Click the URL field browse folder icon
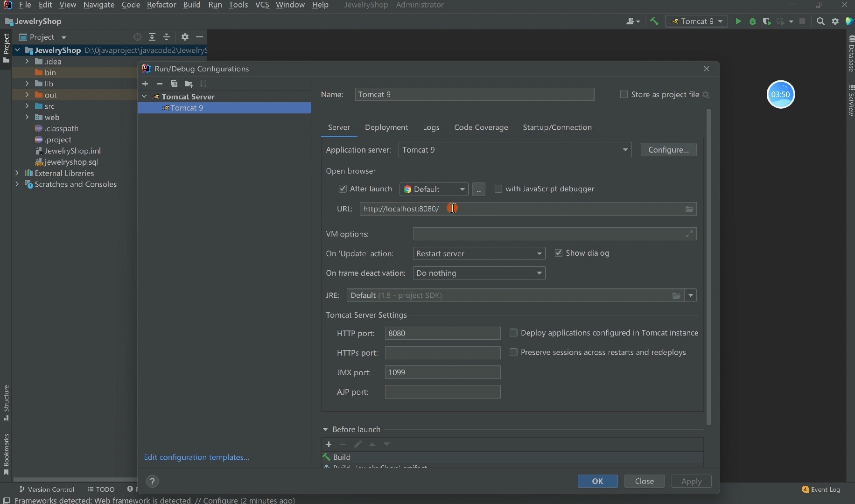This screenshot has width=855, height=504. 689,209
